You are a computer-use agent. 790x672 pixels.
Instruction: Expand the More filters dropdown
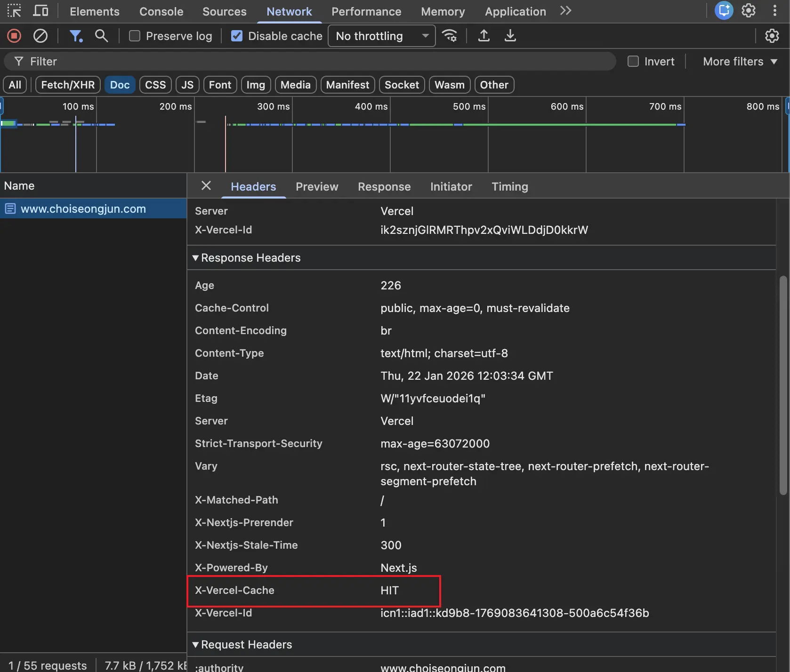point(740,61)
